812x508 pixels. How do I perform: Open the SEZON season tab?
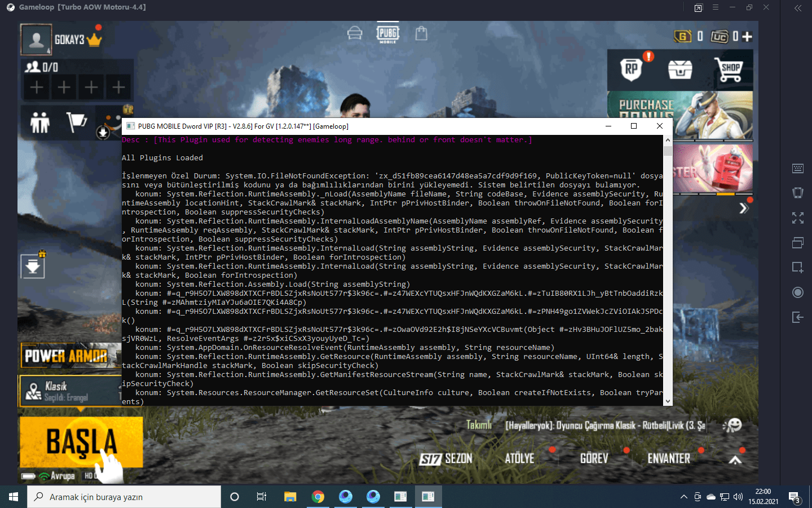[x=446, y=459]
